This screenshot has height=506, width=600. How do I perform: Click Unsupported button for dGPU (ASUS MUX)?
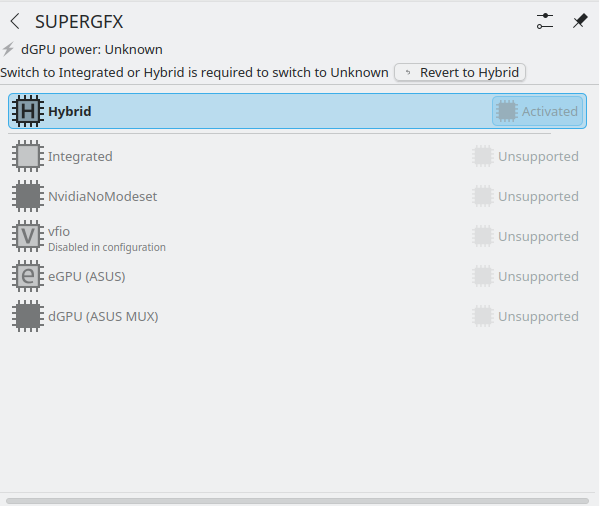coord(526,316)
